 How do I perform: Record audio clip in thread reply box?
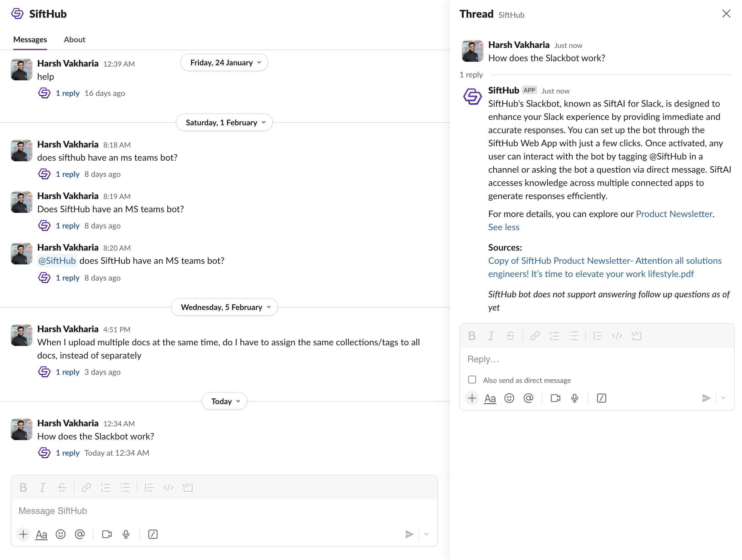click(575, 398)
